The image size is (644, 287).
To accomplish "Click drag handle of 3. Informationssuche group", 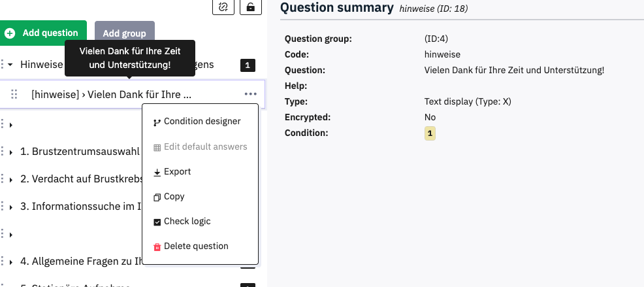I will click(2, 207).
